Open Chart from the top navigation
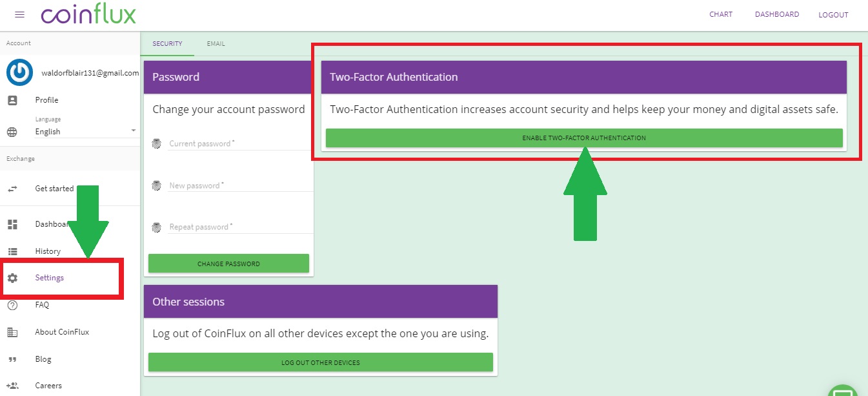Viewport: 868px width, 396px height. tap(721, 14)
